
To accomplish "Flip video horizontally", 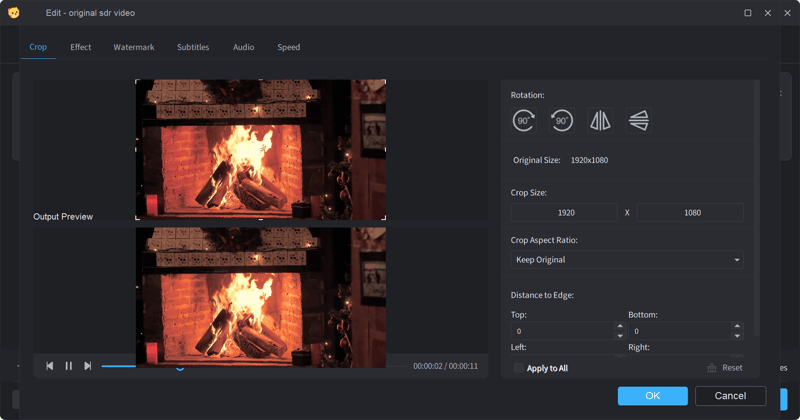I will point(600,121).
